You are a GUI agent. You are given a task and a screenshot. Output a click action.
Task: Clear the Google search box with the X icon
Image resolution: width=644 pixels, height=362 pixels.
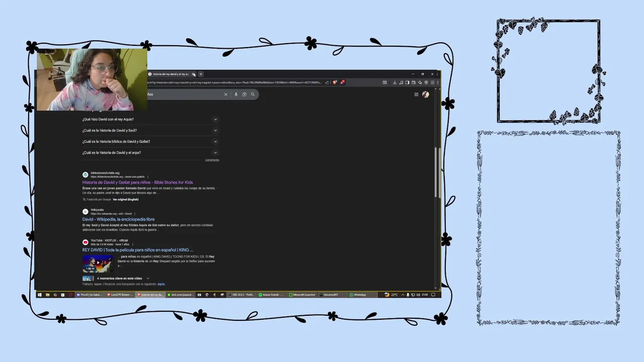pyautogui.click(x=225, y=94)
